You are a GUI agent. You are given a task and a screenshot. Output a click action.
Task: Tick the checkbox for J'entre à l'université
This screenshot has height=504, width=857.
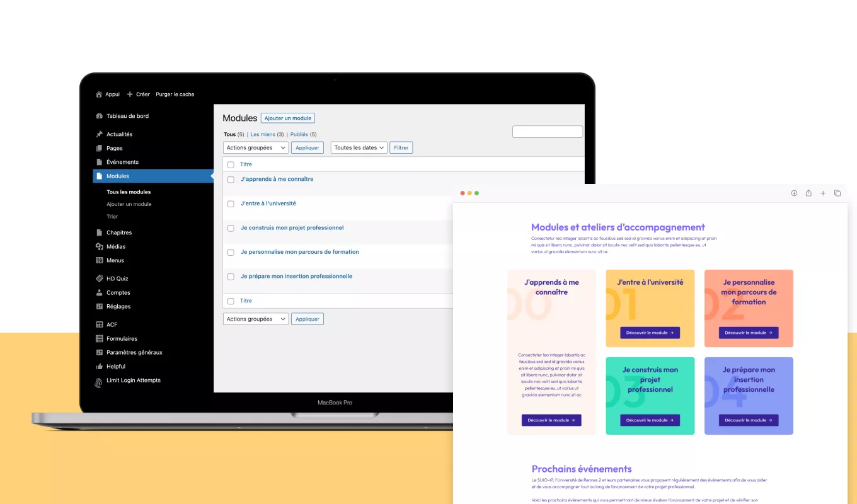pyautogui.click(x=231, y=203)
